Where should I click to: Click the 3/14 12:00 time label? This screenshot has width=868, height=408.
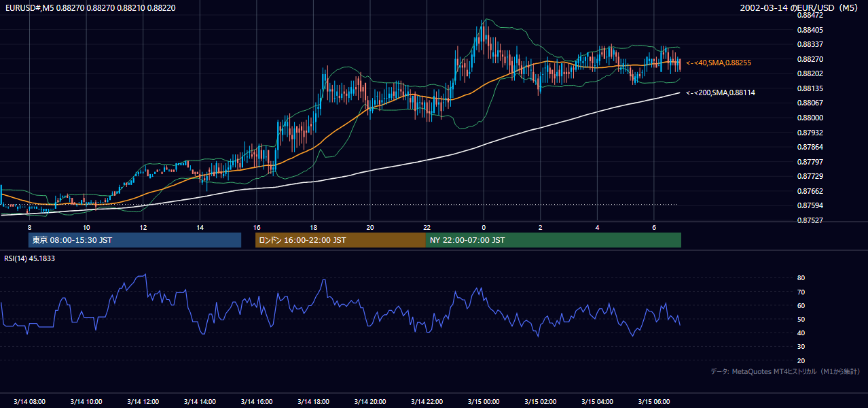point(143,402)
